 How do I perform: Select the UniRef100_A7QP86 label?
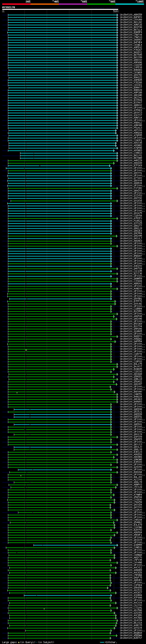point(131,148)
